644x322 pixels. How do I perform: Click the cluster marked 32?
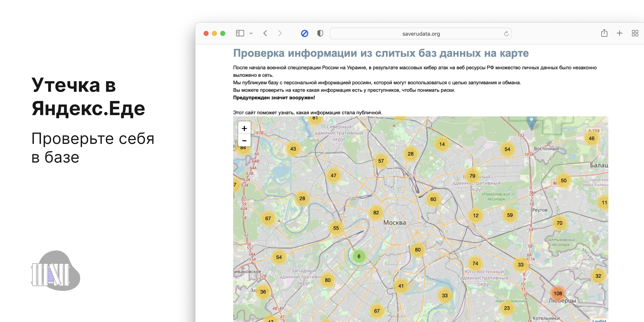pos(598,276)
